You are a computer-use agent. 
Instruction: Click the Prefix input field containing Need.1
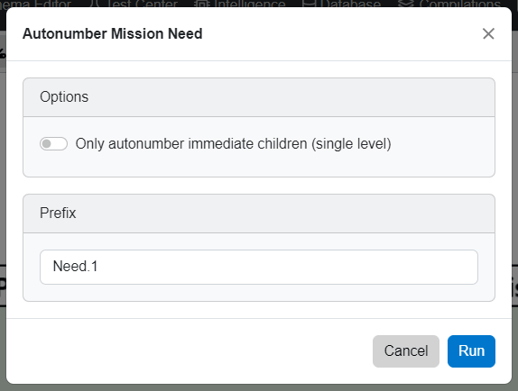[x=259, y=267]
